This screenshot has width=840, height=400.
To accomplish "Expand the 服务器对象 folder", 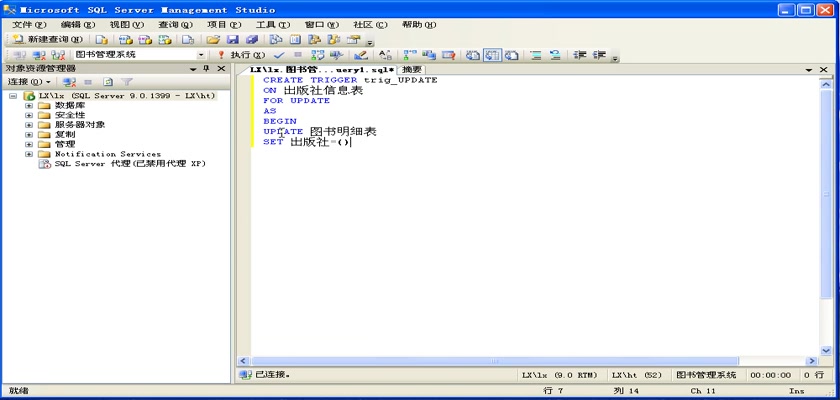I will pos(29,125).
